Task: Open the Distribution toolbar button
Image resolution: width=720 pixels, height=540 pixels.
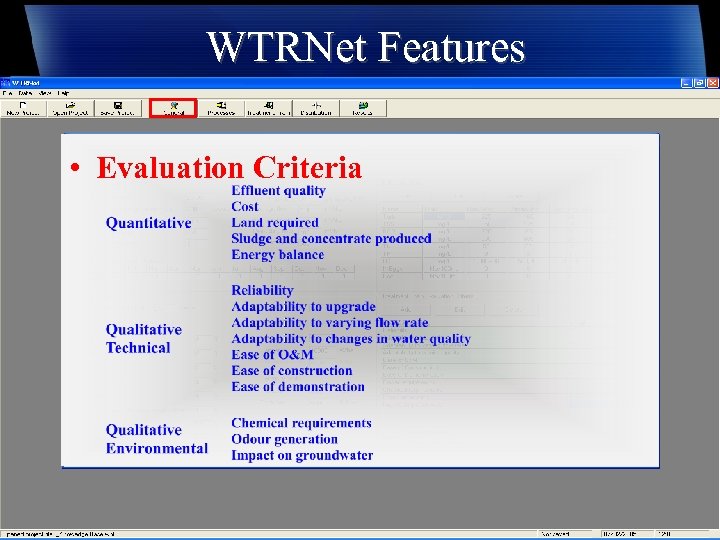Action: coord(316,109)
